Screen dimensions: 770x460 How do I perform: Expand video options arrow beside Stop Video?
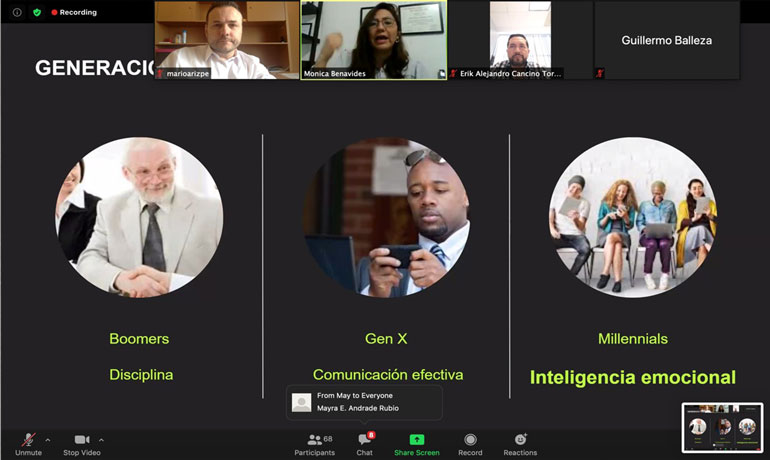coord(101,440)
